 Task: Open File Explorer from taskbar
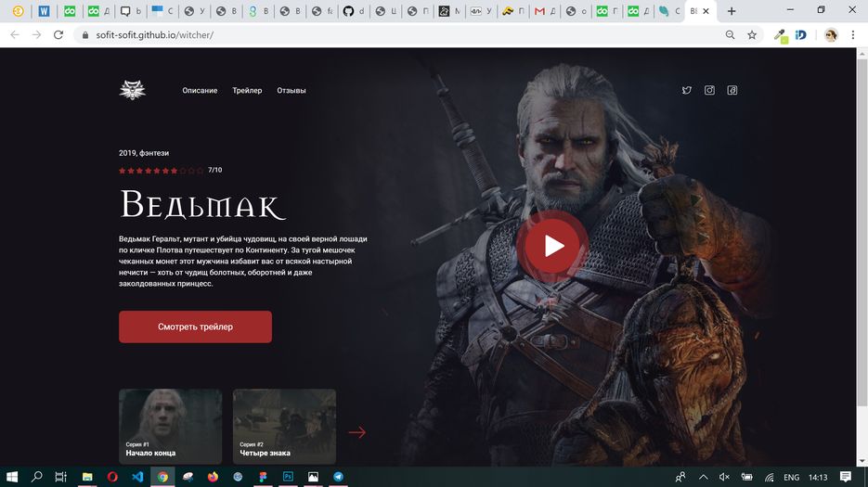coord(87,477)
